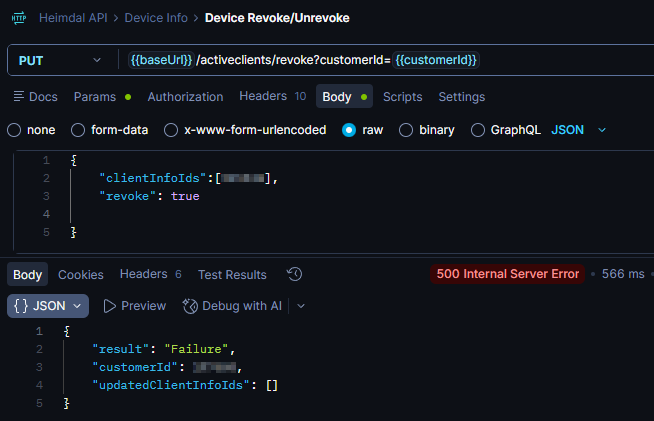Switch to the Params tab
Screen dimensions: 654x421
pyautogui.click(x=102, y=97)
